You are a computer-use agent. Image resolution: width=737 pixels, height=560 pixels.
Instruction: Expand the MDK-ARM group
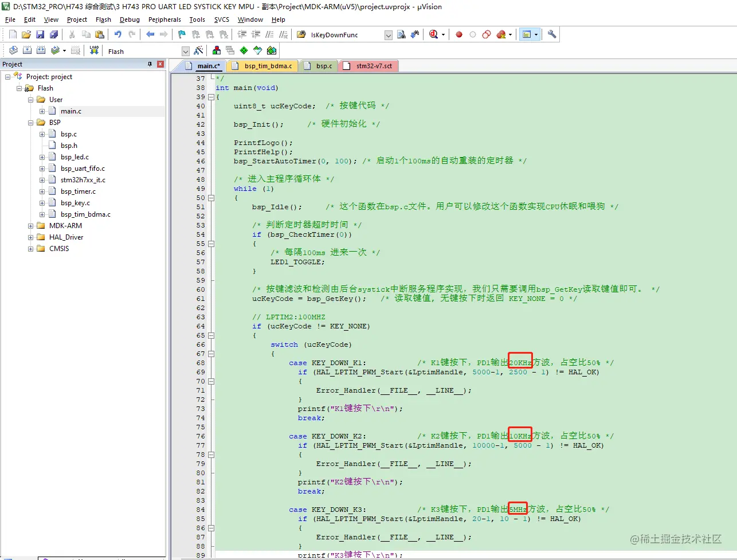[30, 226]
